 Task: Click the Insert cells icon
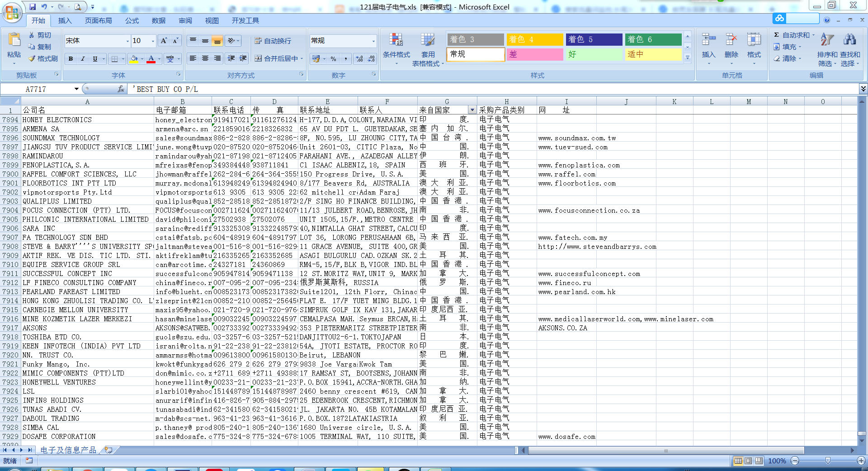708,45
